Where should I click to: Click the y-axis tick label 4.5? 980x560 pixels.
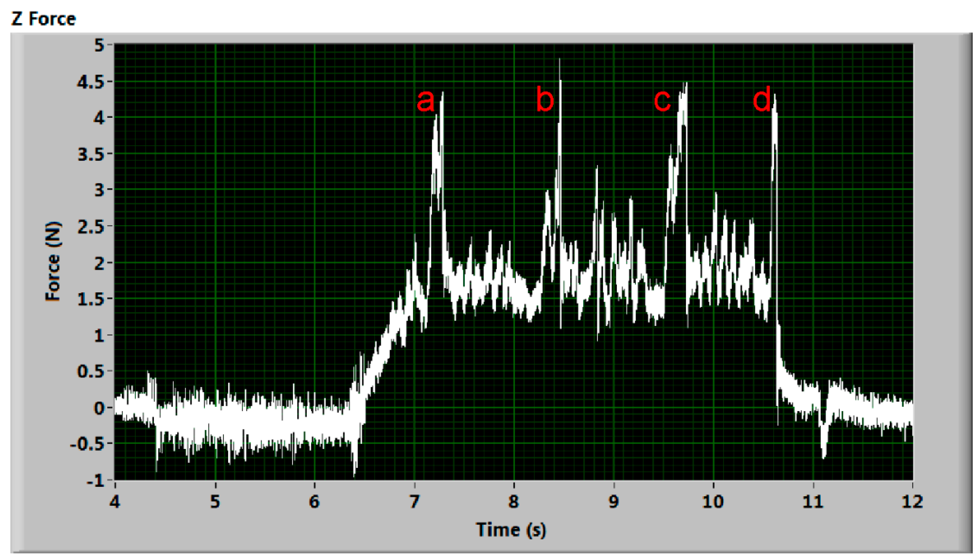coord(90,82)
